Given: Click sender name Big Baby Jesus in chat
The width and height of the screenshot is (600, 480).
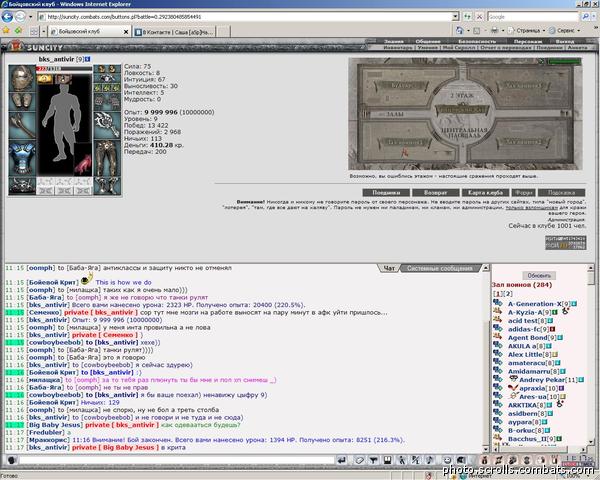Looking at the screenshot, I should [x=55, y=425].
